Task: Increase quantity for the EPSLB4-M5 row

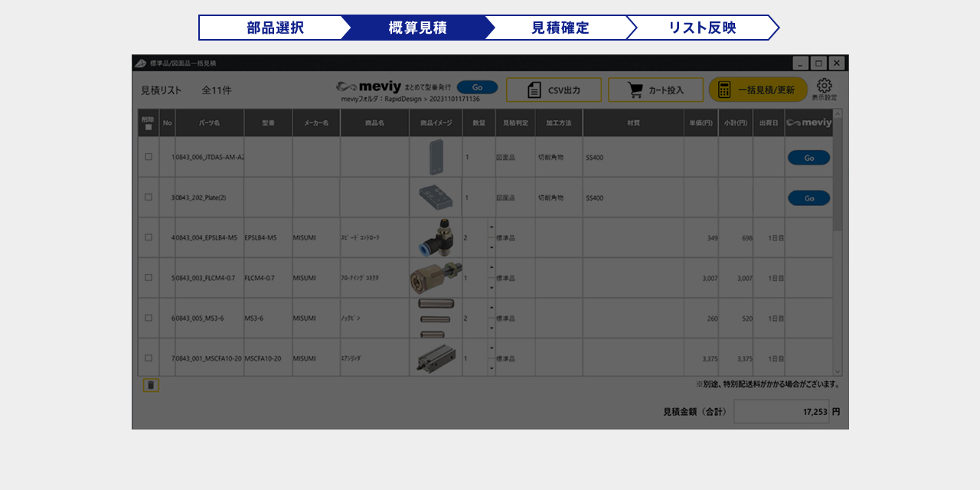Action: pos(491,227)
